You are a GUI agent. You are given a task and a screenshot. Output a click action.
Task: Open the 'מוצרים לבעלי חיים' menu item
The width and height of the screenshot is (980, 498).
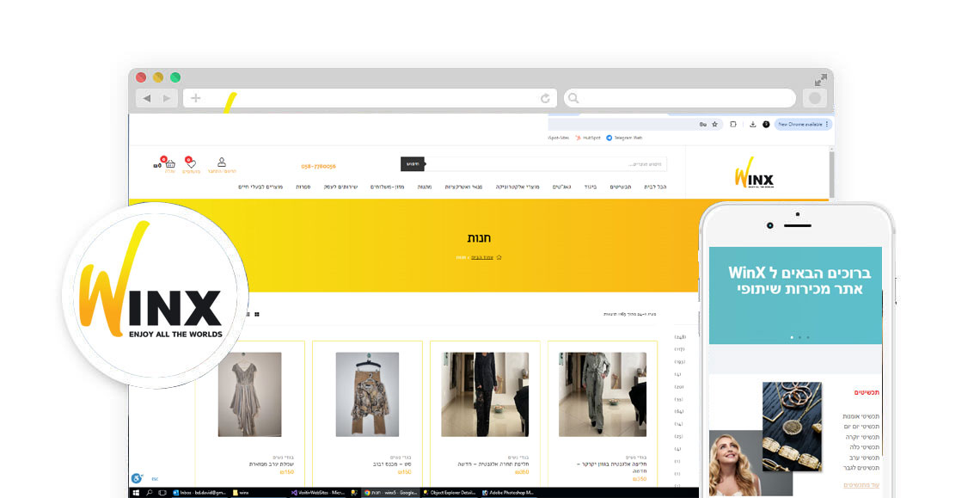tap(260, 187)
